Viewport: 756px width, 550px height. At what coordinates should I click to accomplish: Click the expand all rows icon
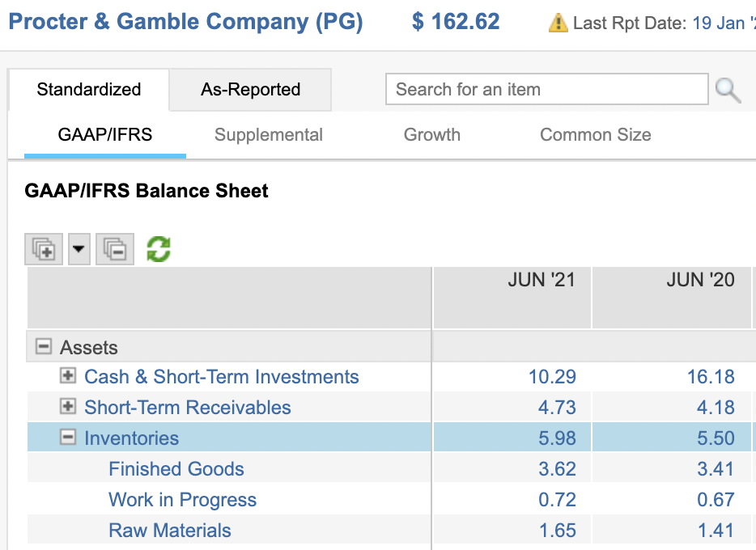pyautogui.click(x=45, y=249)
